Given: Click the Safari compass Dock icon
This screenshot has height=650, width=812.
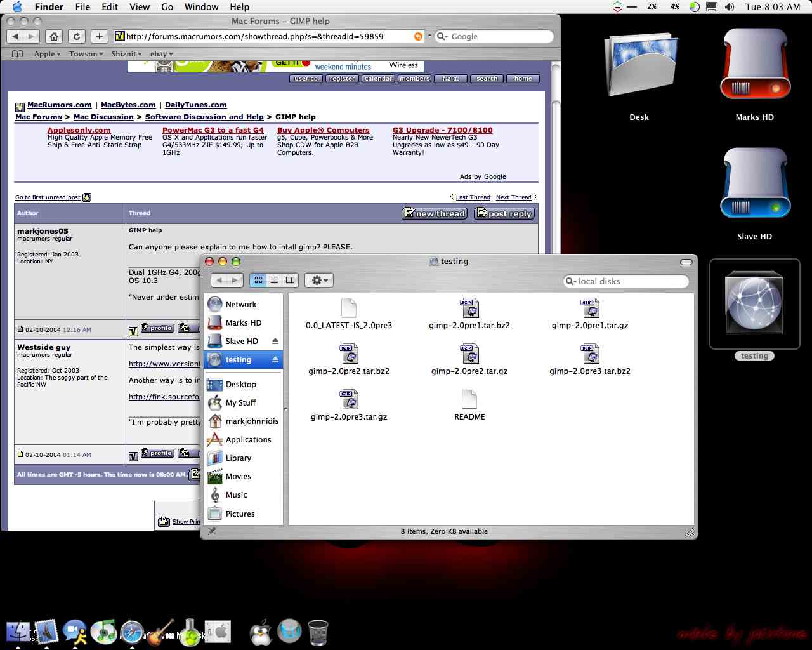Looking at the screenshot, I should 132,632.
